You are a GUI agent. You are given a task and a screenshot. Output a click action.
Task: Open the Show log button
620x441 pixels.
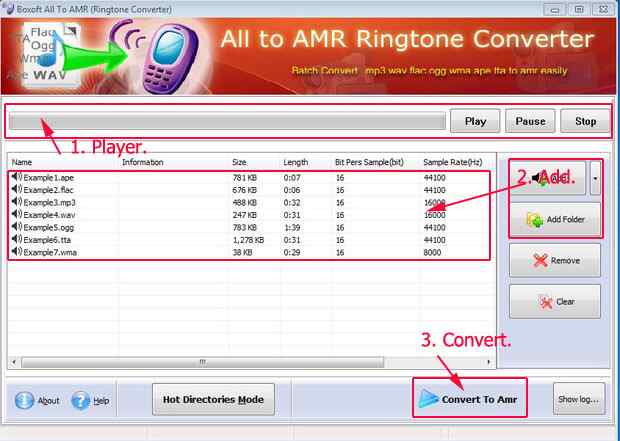(x=579, y=399)
